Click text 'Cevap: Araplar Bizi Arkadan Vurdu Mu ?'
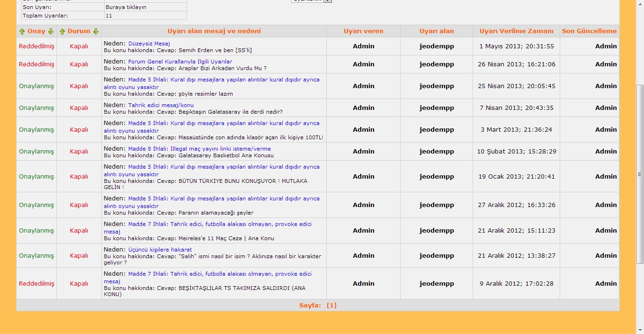The image size is (644, 334). [x=212, y=68]
